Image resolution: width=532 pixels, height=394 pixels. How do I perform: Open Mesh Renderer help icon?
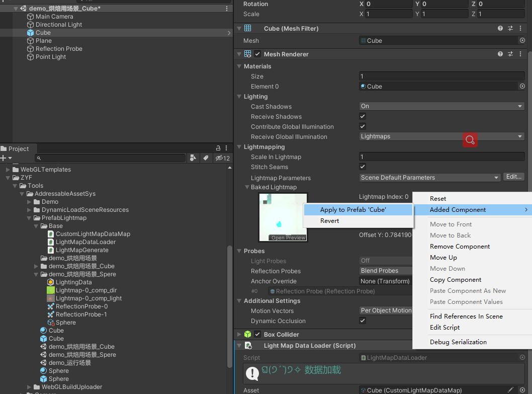pos(500,54)
